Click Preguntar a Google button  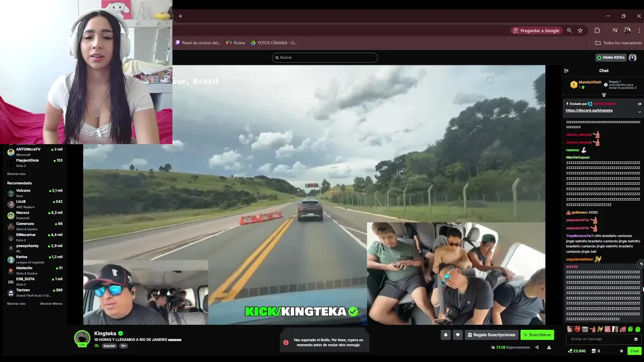pyautogui.click(x=536, y=31)
